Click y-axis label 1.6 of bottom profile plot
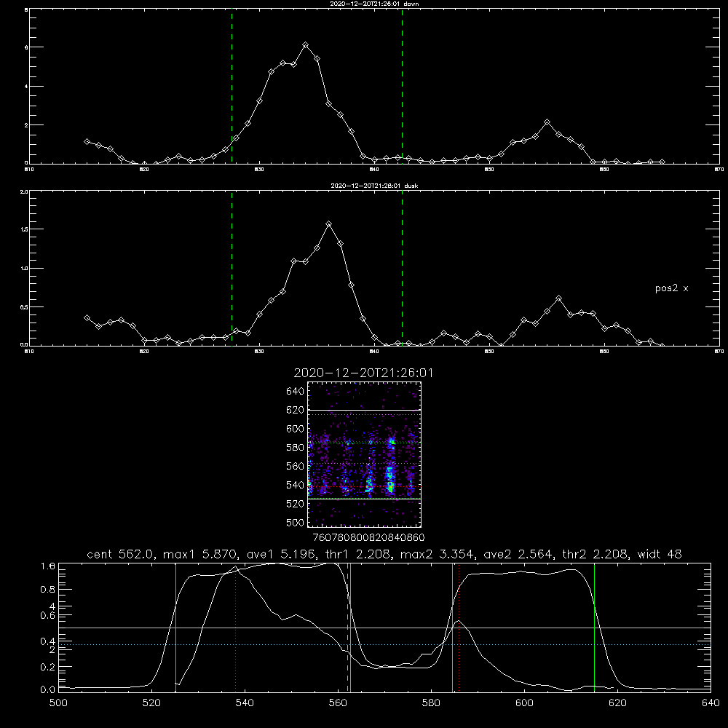The image size is (728, 728). point(48,566)
